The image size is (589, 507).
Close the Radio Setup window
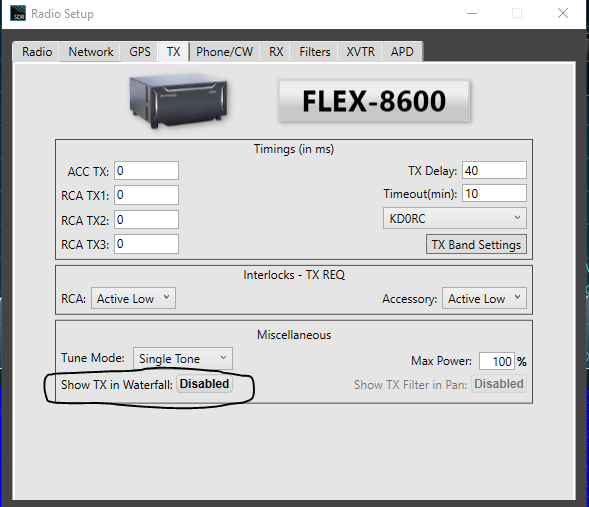[563, 14]
